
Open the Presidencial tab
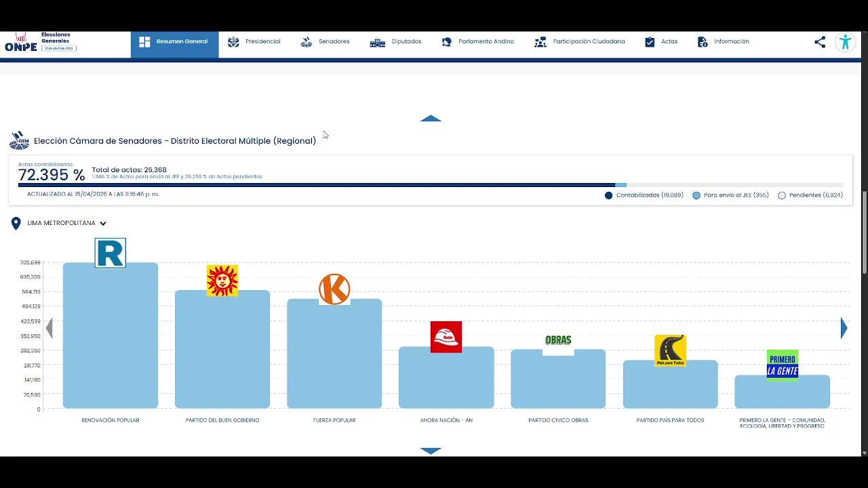[254, 42]
